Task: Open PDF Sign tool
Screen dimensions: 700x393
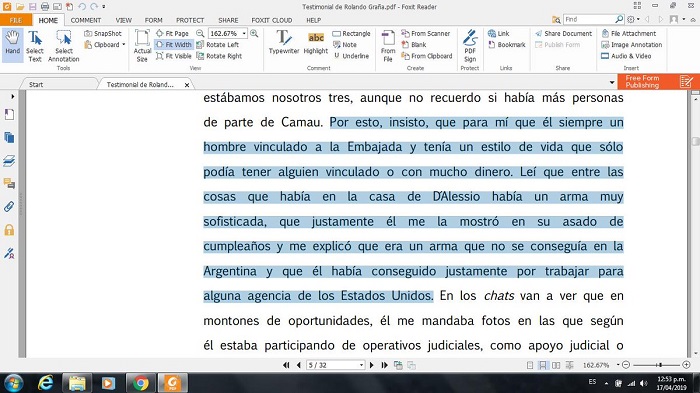Action: pyautogui.click(x=470, y=46)
